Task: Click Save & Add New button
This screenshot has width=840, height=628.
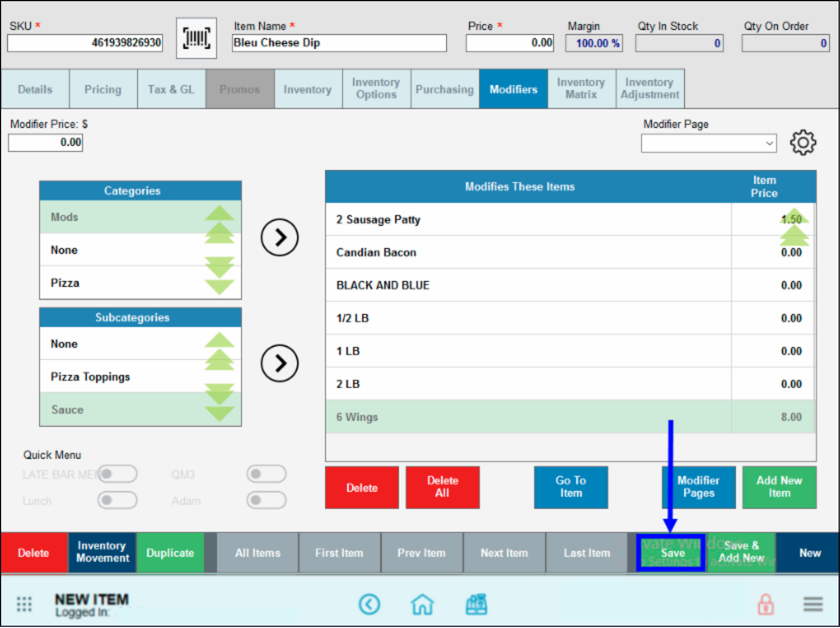Action: (x=741, y=553)
